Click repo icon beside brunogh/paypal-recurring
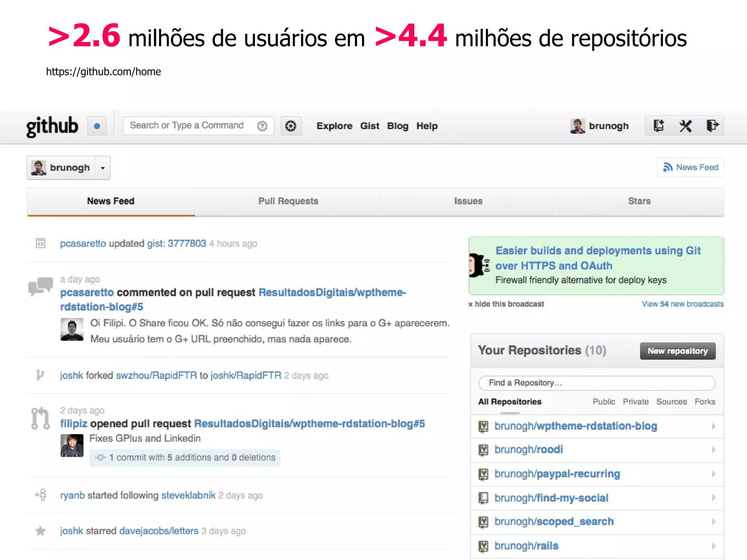The width and height of the screenshot is (747, 560). click(x=483, y=474)
